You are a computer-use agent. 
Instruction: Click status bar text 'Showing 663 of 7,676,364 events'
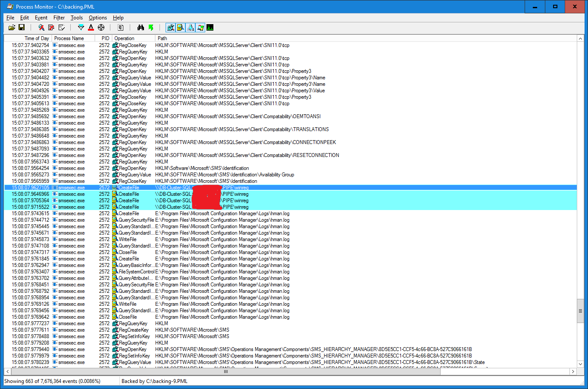tap(52, 381)
